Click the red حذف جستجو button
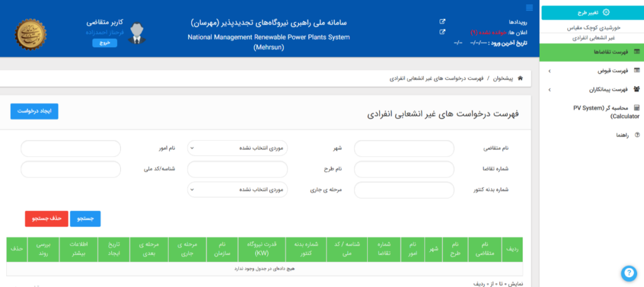Screen dimensions: 644x287 47,219
